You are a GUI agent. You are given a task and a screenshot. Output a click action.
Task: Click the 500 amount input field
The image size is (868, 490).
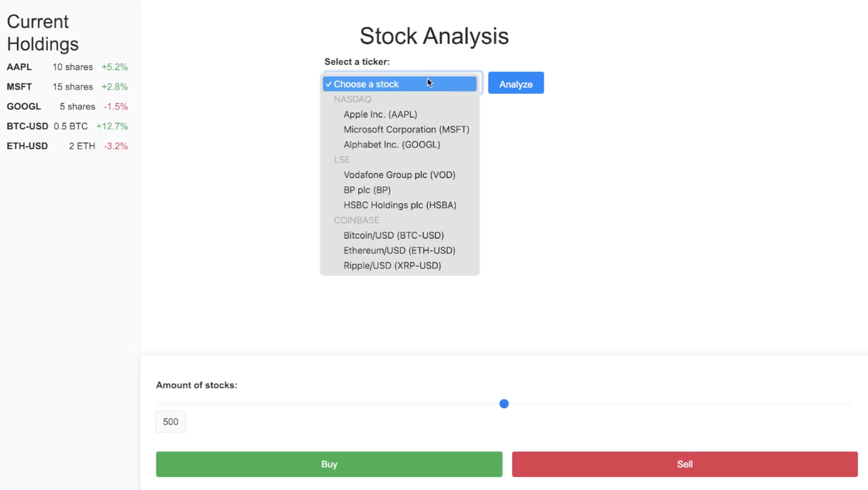(171, 422)
